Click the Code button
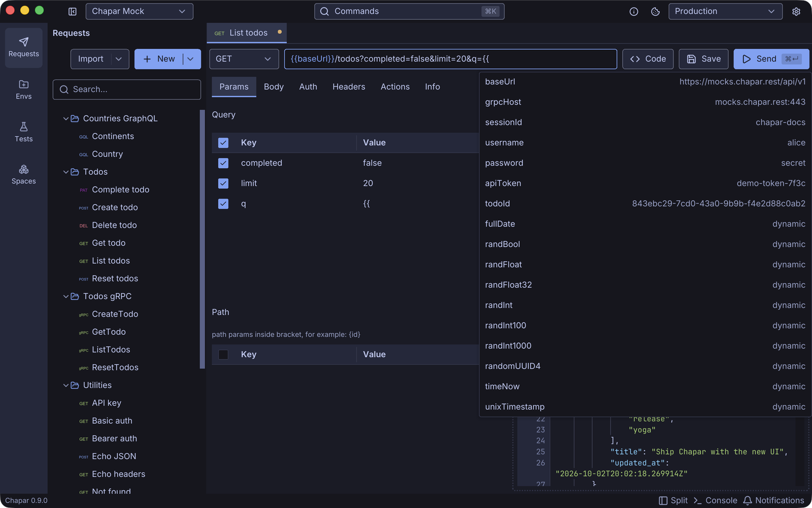Screen dimensions: 812x508 (x=648, y=59)
